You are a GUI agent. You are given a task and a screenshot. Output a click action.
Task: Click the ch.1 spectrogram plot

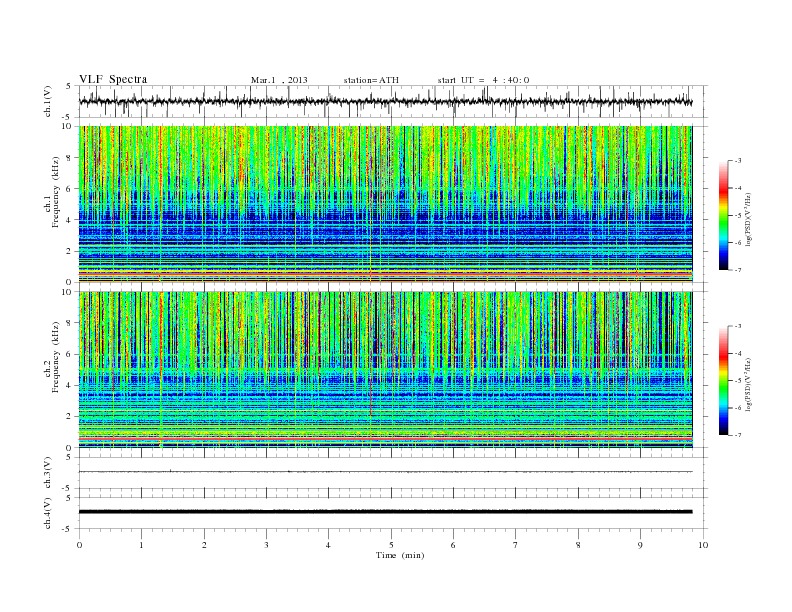tap(386, 204)
